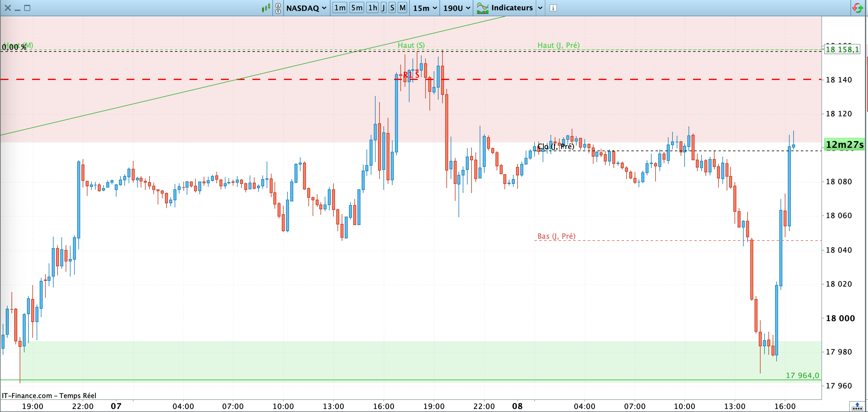
Task: Open the Indicateurs chart icon
Action: pos(482,8)
